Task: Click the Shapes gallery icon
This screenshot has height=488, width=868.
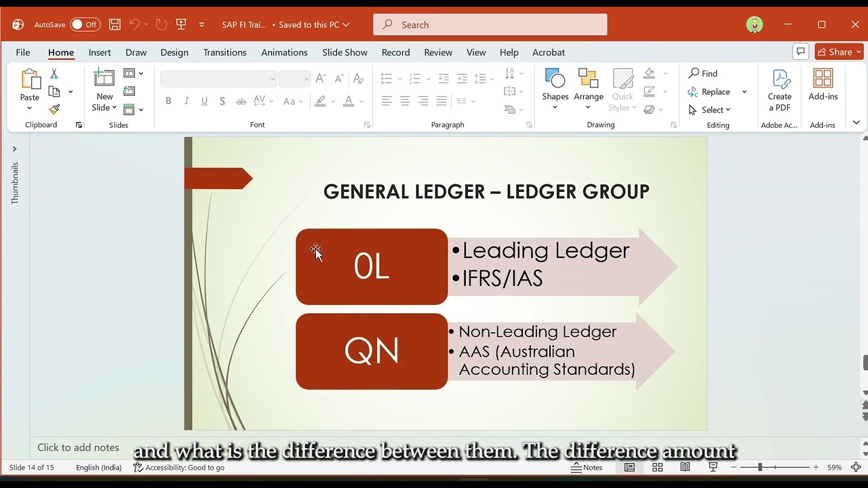Action: 555,79
